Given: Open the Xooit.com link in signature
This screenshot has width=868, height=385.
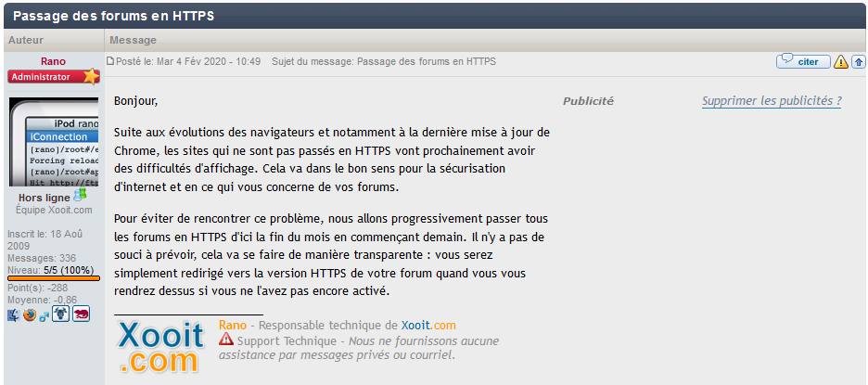Looking at the screenshot, I should coord(428,326).
